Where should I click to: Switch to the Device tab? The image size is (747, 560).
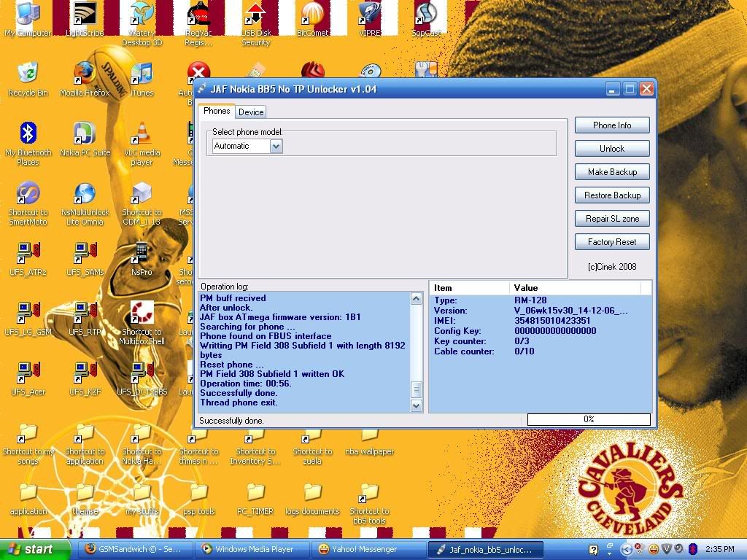(251, 112)
